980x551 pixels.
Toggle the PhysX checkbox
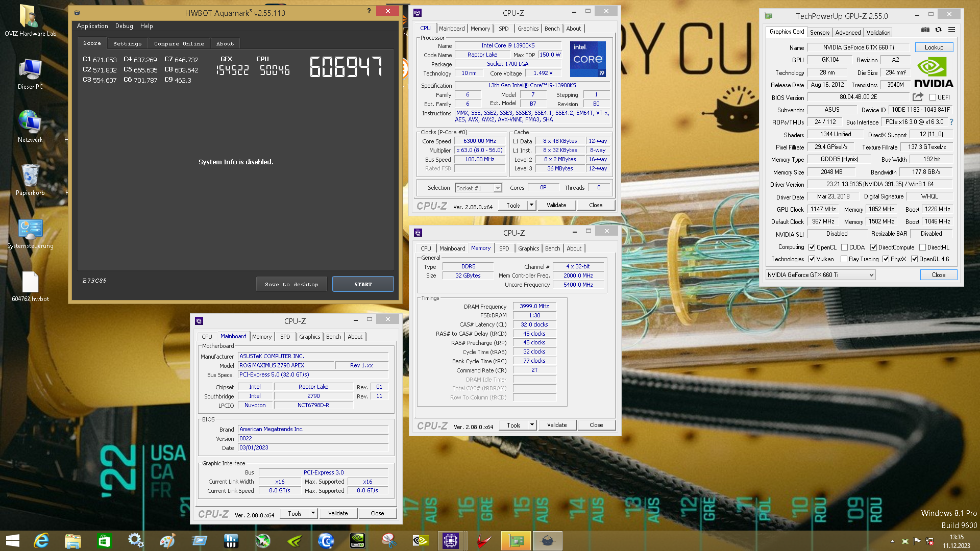[x=886, y=259]
